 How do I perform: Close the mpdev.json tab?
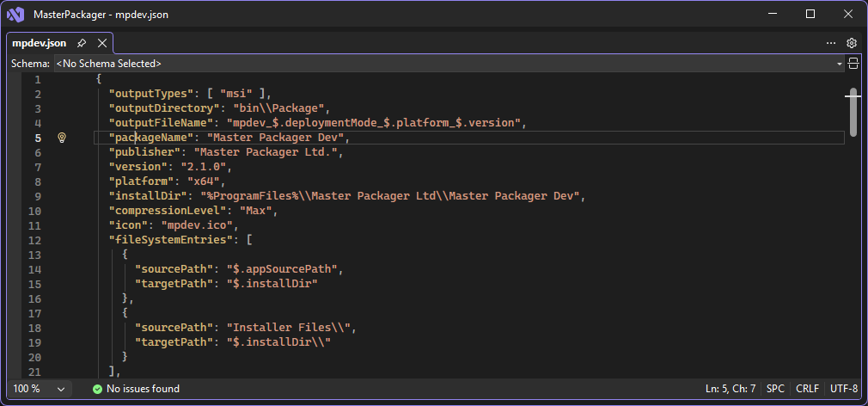click(x=102, y=43)
